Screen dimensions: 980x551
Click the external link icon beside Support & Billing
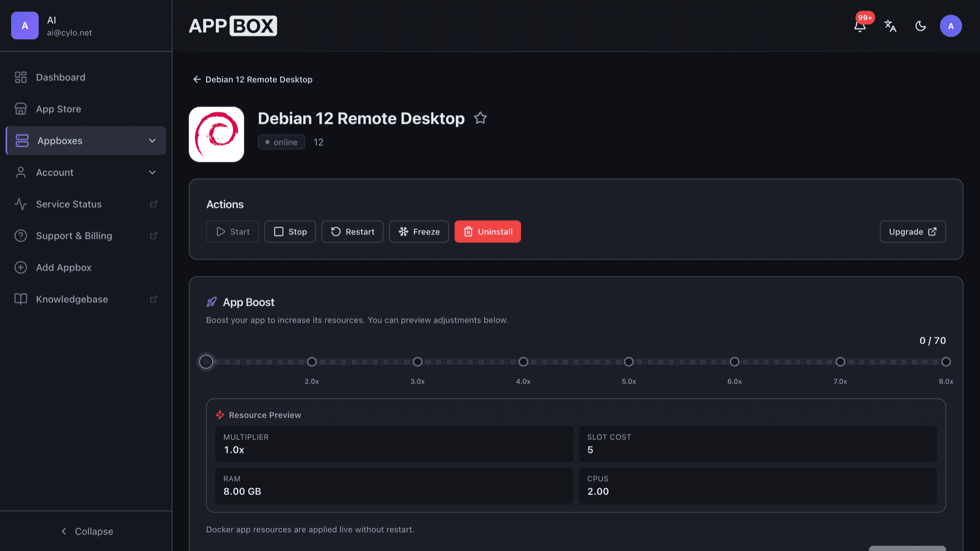pos(153,236)
